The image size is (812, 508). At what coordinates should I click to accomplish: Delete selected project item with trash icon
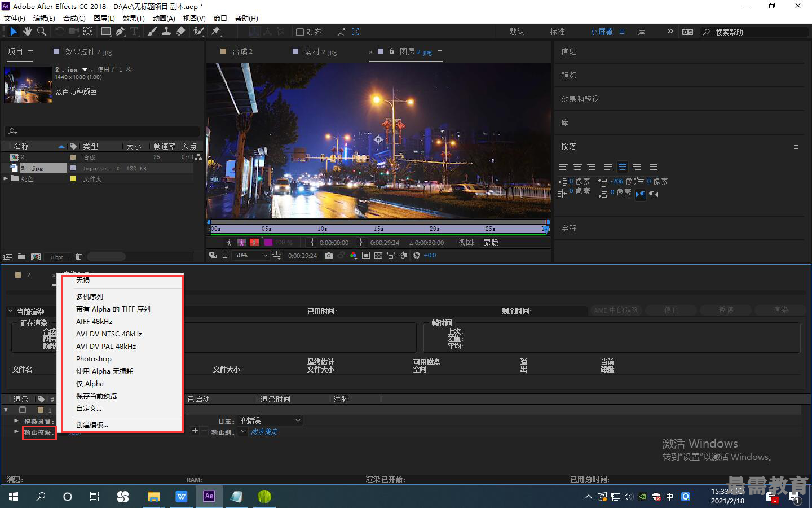click(x=78, y=257)
